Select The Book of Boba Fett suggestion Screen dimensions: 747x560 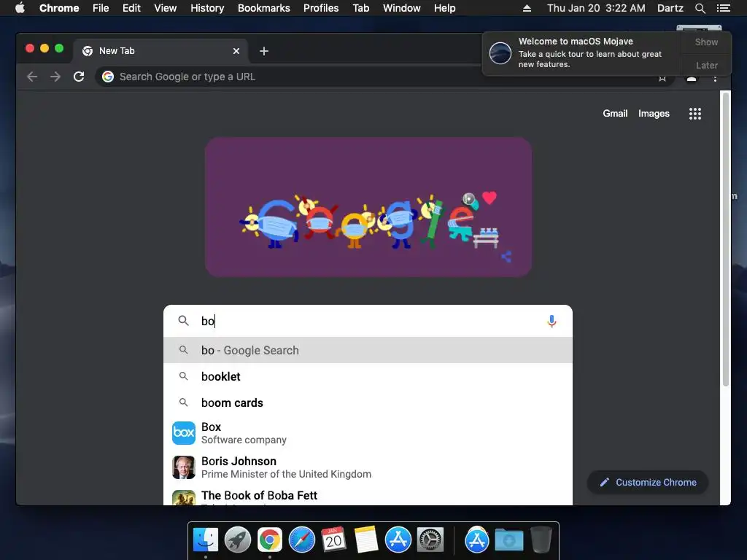coord(368,496)
